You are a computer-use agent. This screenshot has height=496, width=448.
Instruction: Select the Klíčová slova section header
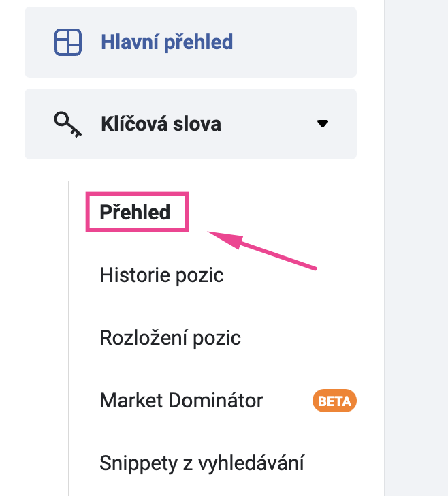[191, 124]
